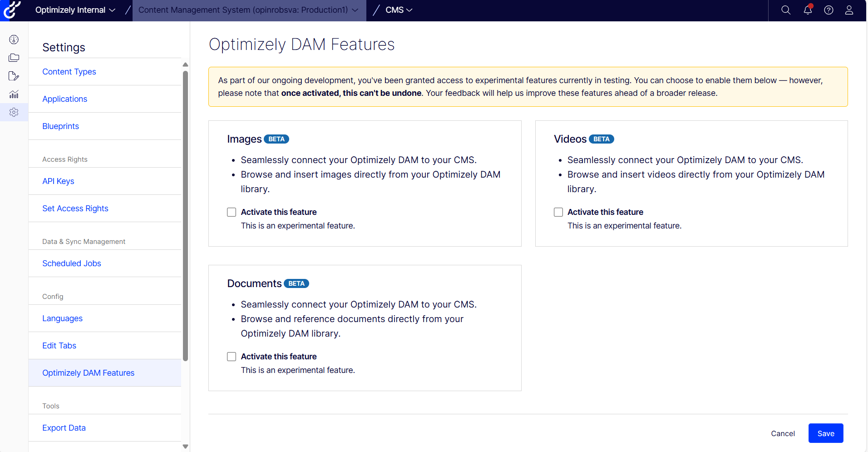This screenshot has width=868, height=452.
Task: Open the Edit content icon in left rail
Action: click(x=14, y=76)
